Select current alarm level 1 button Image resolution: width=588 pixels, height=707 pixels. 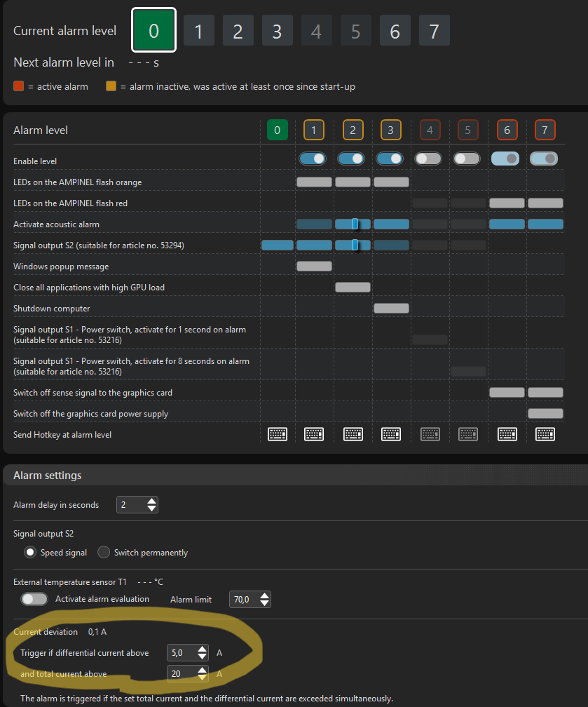199,30
